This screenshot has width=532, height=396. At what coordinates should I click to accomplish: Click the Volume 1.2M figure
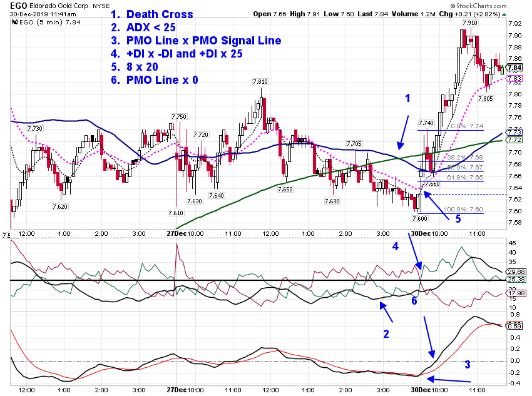pyautogui.click(x=414, y=14)
